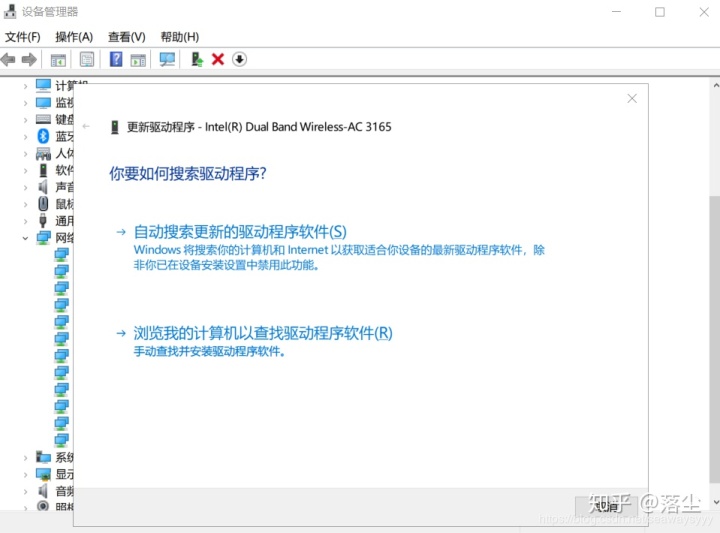Open the 操作(A) menu
This screenshot has width=720, height=533.
tap(74, 37)
